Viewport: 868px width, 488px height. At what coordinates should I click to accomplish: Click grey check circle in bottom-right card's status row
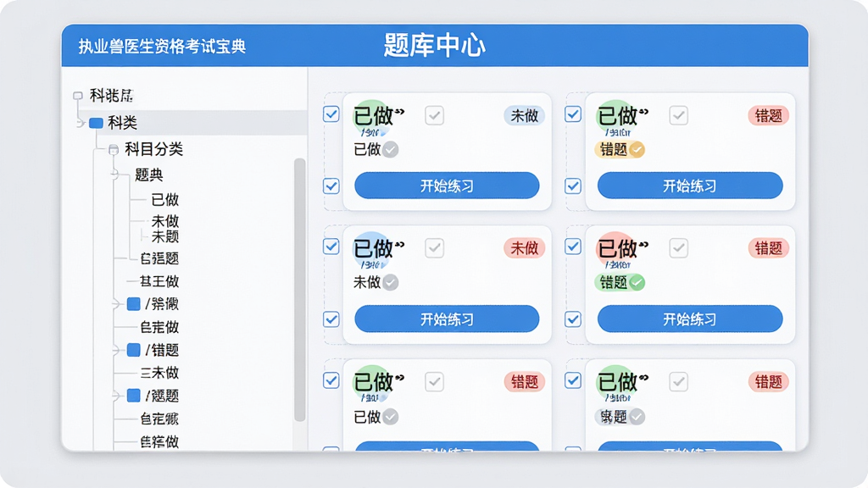[x=637, y=417]
